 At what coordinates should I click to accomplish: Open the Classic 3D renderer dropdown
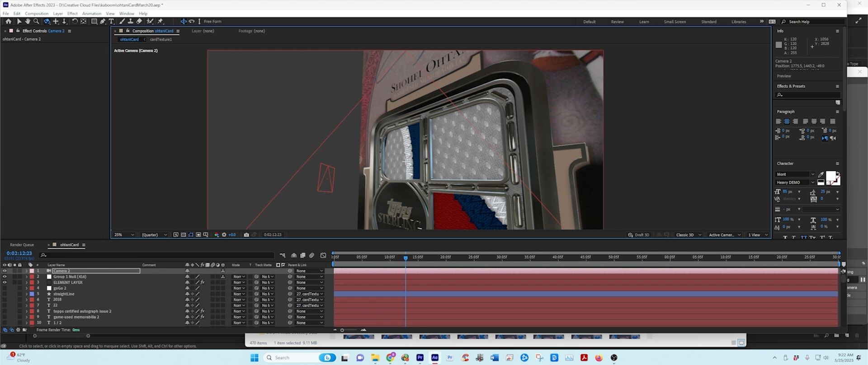point(689,235)
